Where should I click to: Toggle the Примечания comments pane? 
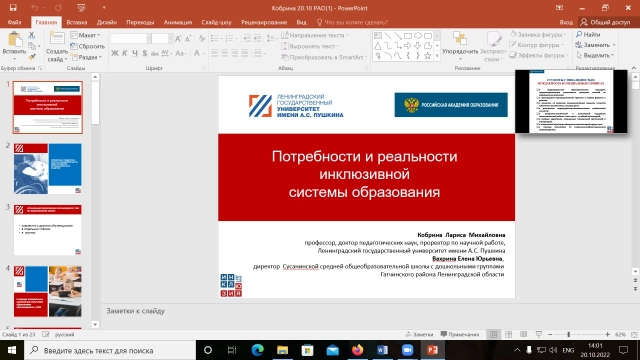460,334
